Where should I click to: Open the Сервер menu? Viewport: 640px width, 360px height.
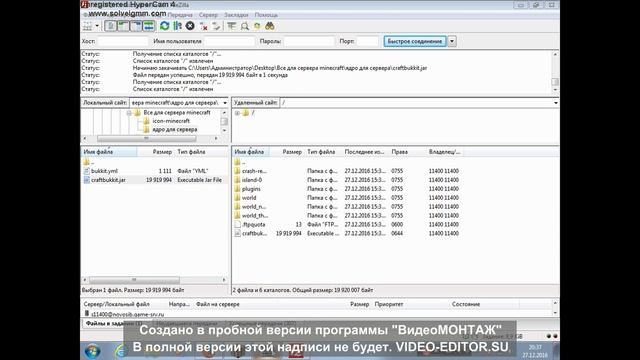click(x=208, y=15)
